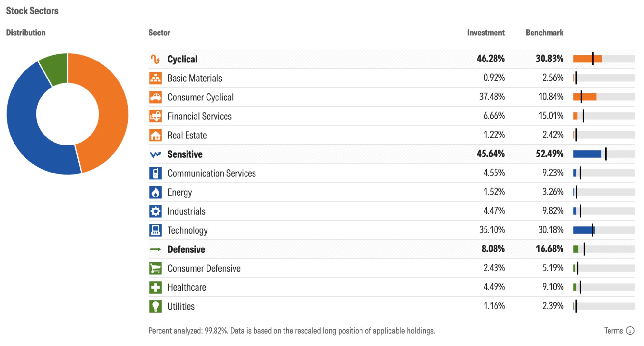Click the Consumer Defensive cart icon
Screen dimensions: 644x346
coord(156,268)
